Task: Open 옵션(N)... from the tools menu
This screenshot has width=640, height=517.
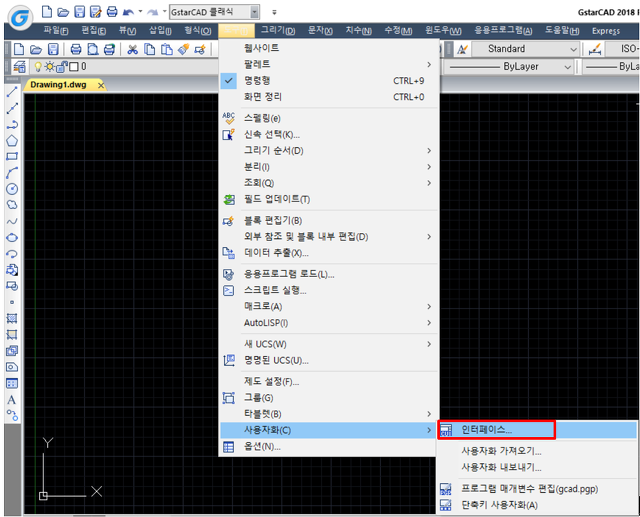Action: pyautogui.click(x=329, y=447)
